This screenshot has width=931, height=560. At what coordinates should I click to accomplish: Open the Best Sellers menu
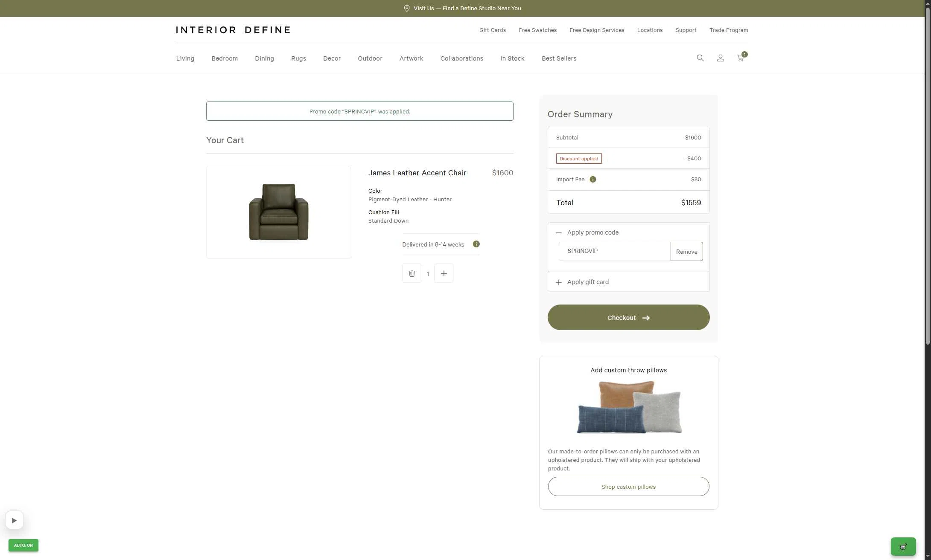(559, 58)
